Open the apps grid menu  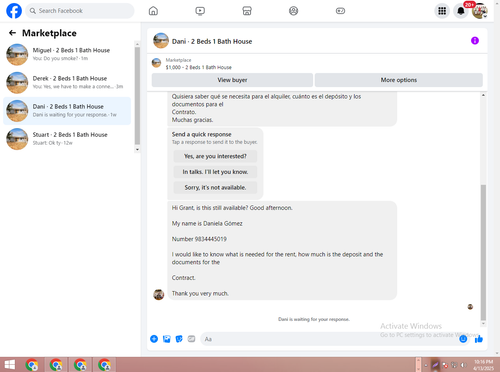[442, 11]
